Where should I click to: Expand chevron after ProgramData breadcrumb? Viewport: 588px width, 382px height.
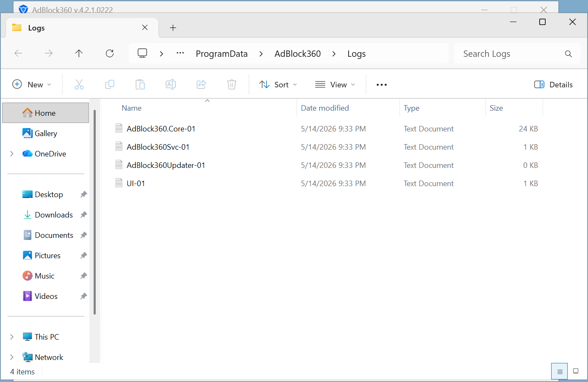coord(261,54)
